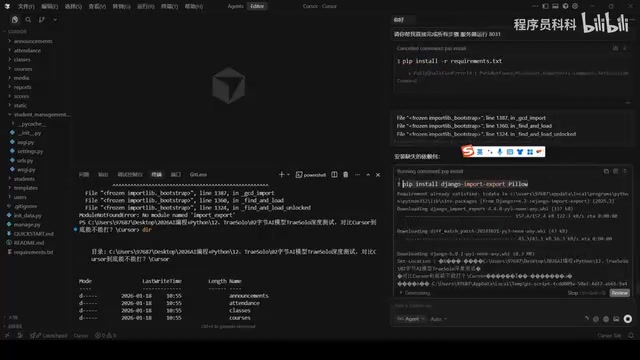Switch to Agents mode tab

pos(236,6)
